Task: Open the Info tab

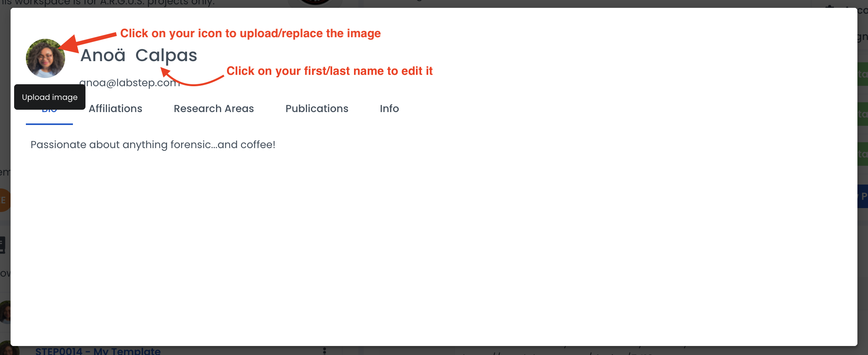Action: point(389,109)
